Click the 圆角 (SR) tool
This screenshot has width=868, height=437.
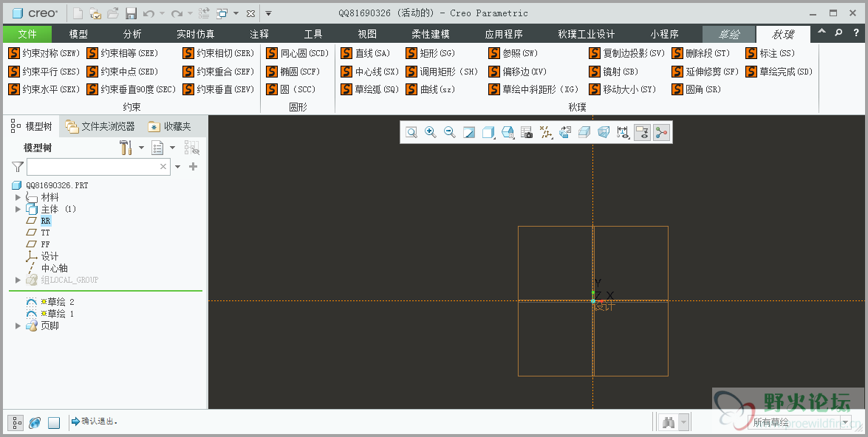697,89
